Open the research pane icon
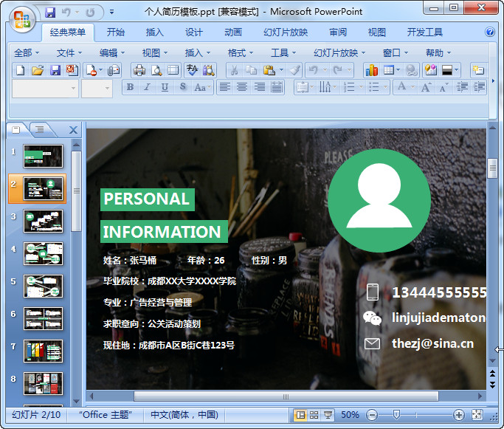 [x=208, y=70]
